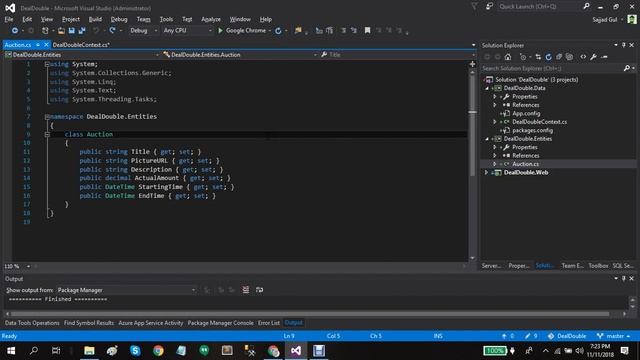This screenshot has width=640, height=360.
Task: Select packages.config in Solution Explorer
Action: point(532,131)
